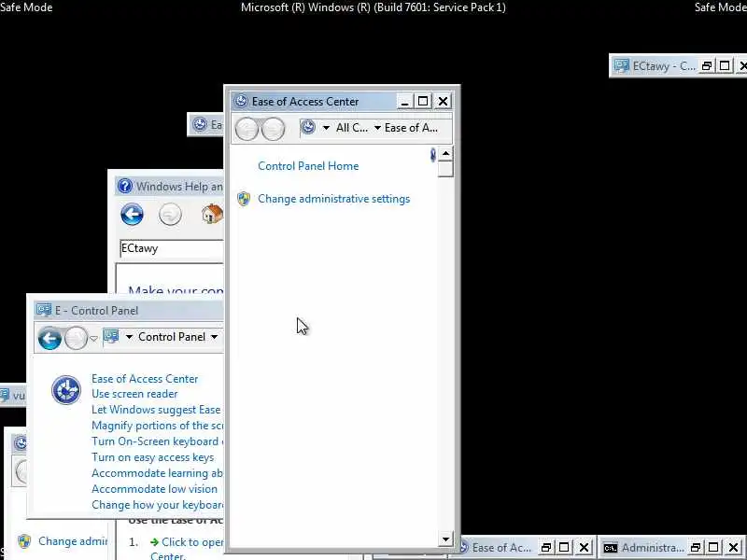Open Magnify portions of the screen link
The width and height of the screenshot is (747, 560).
tap(157, 426)
